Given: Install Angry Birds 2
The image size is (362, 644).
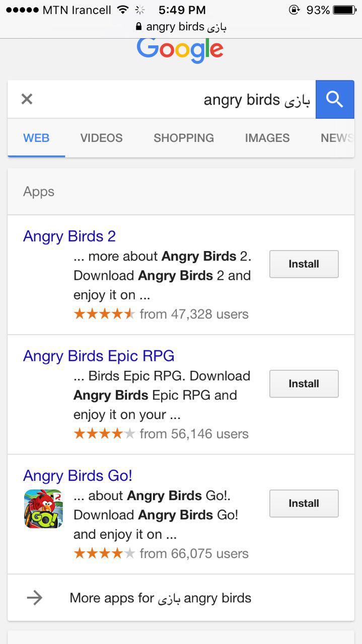Looking at the screenshot, I should (x=304, y=264).
